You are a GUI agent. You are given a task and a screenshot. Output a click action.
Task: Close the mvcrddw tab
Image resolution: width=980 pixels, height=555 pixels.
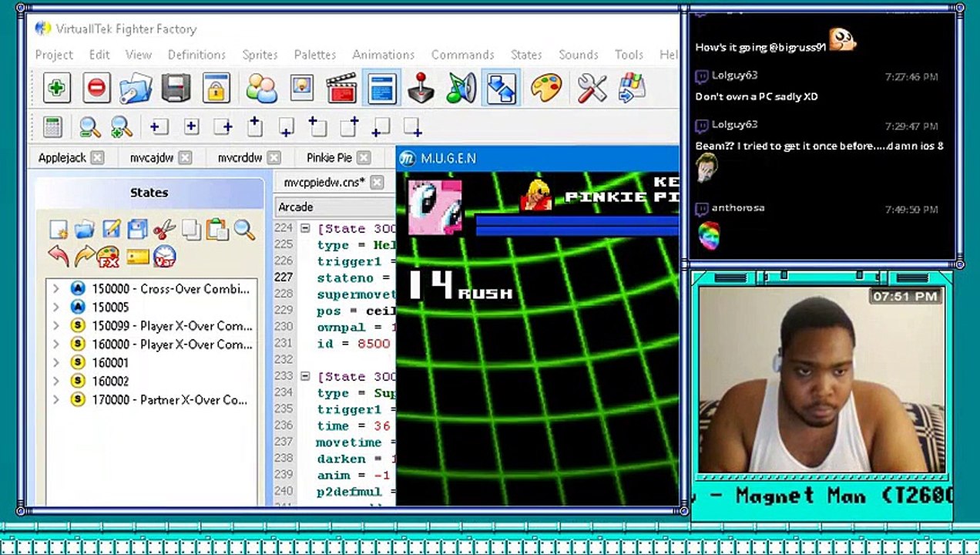[x=274, y=157]
